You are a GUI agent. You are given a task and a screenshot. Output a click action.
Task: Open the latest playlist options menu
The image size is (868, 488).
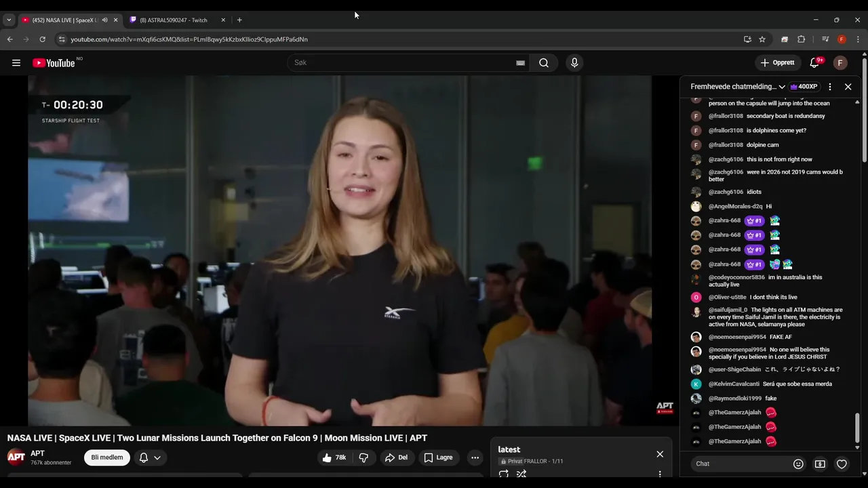click(x=660, y=474)
